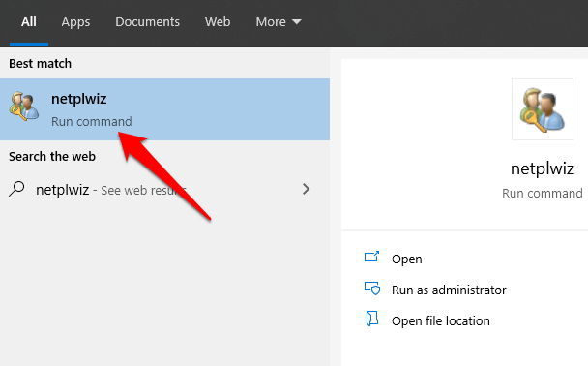This screenshot has height=366, width=588.
Task: Click the magnifier icon beside netplwiz web result
Action: point(16,189)
